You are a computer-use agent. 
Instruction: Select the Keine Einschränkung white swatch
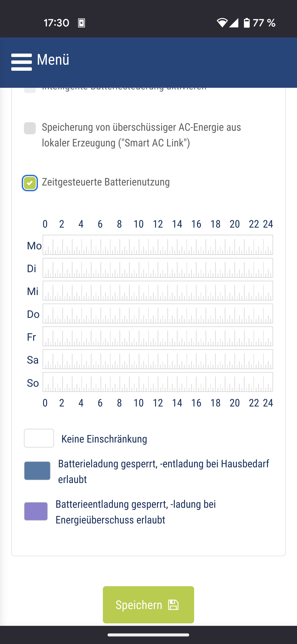(39, 438)
